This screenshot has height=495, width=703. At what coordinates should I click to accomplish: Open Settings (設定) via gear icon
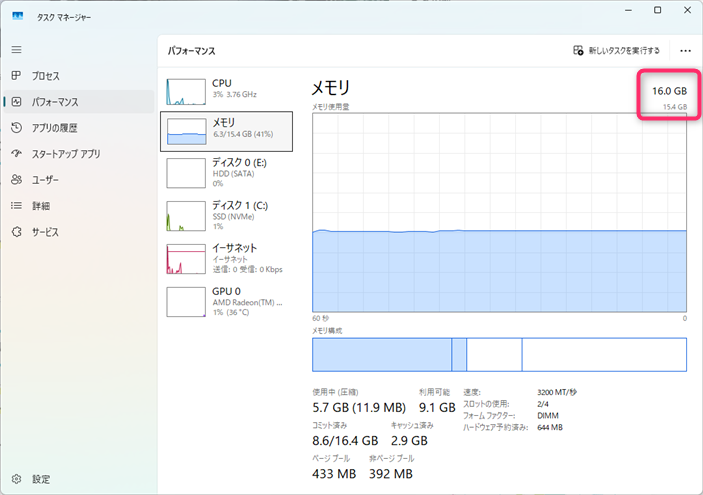[16, 479]
